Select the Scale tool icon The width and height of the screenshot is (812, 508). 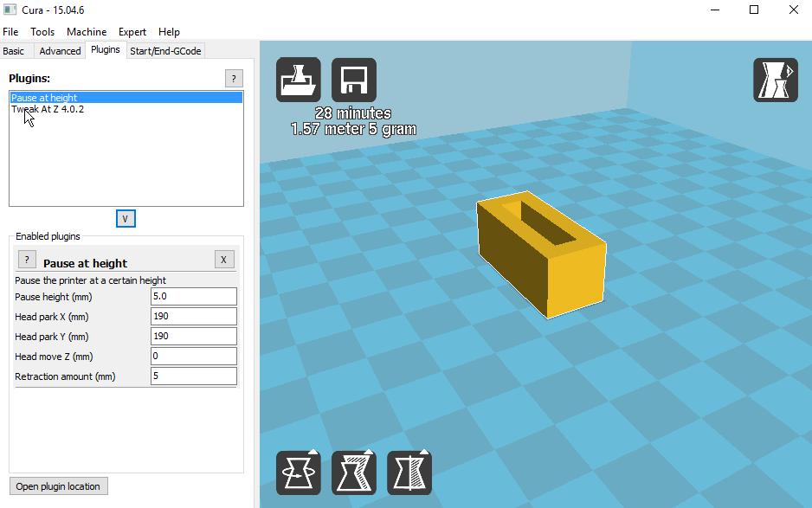click(x=354, y=473)
